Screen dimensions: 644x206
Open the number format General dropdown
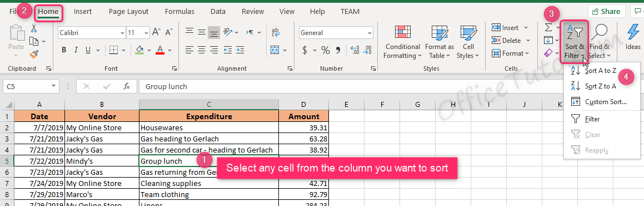click(x=370, y=32)
